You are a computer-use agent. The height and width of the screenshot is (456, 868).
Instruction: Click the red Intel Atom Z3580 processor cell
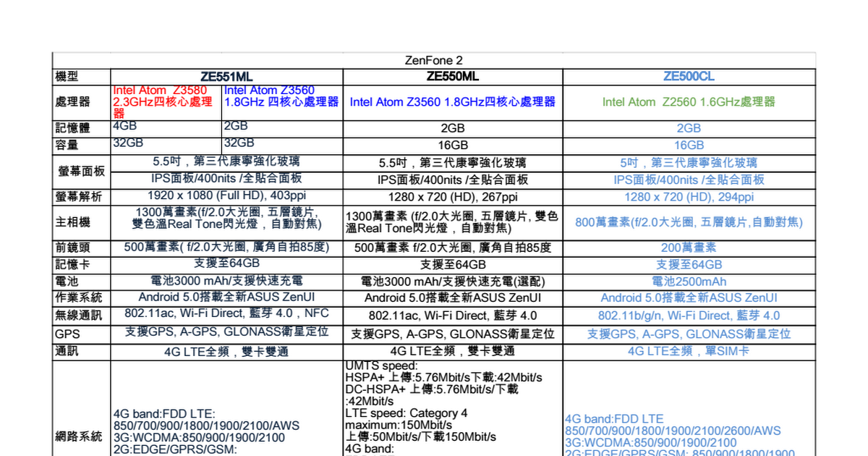pyautogui.click(x=166, y=102)
